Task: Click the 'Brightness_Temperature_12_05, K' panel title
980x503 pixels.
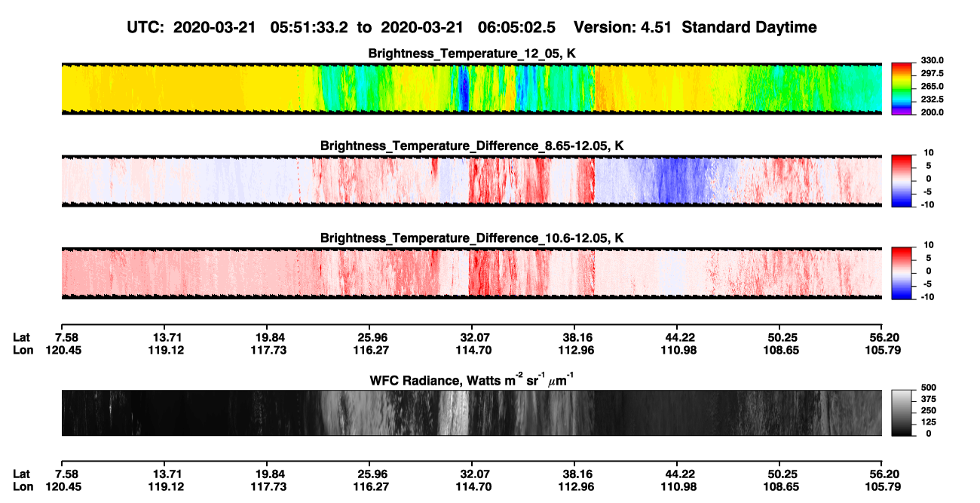Action: [x=472, y=54]
